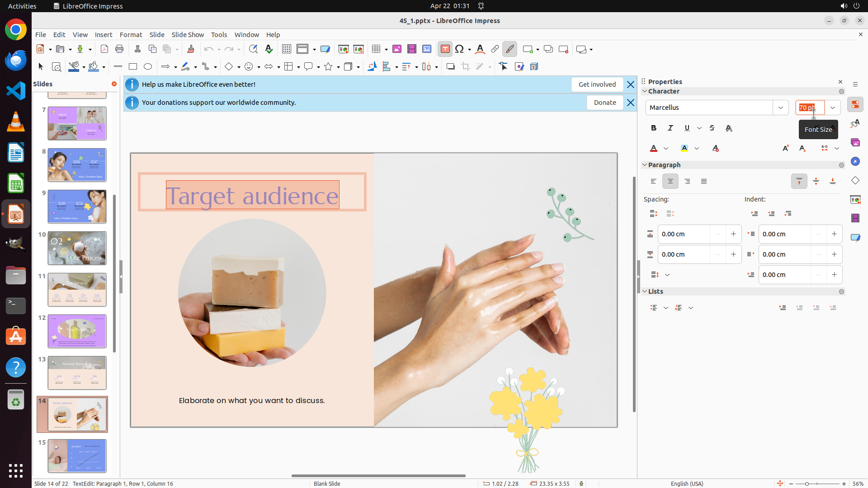Image resolution: width=868 pixels, height=488 pixels.
Task: Click the Crop Image tool icon
Action: click(x=465, y=67)
